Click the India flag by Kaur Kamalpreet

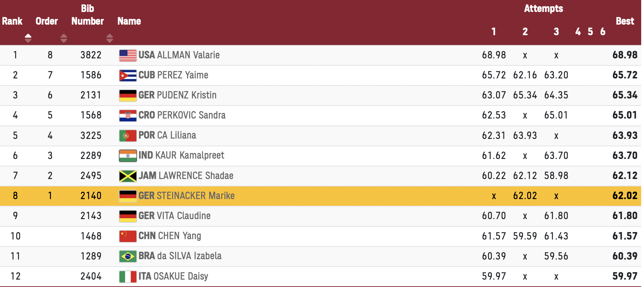pos(128,155)
